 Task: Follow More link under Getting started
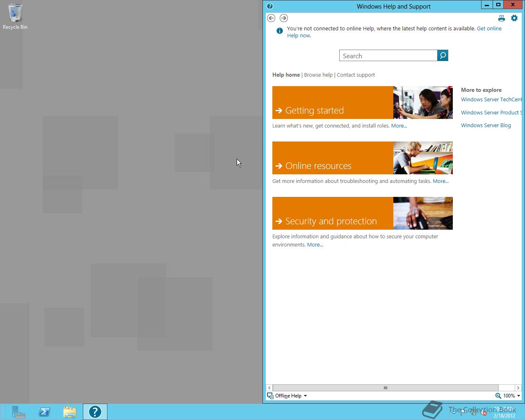pos(399,126)
